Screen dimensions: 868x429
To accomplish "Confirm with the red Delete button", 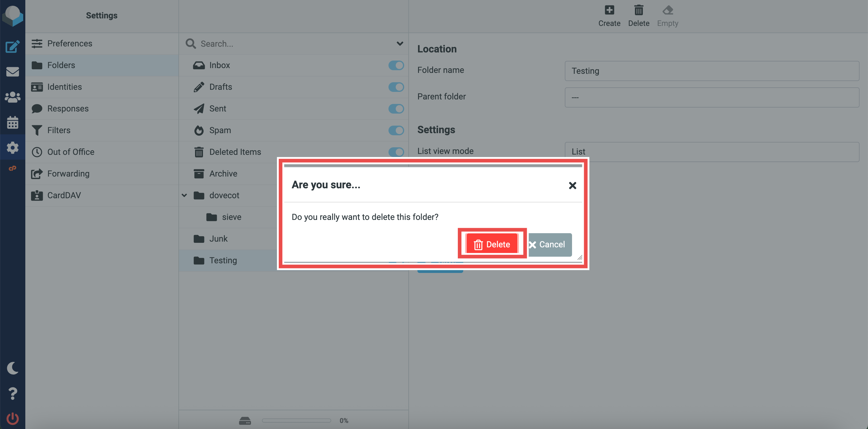I will tap(492, 244).
